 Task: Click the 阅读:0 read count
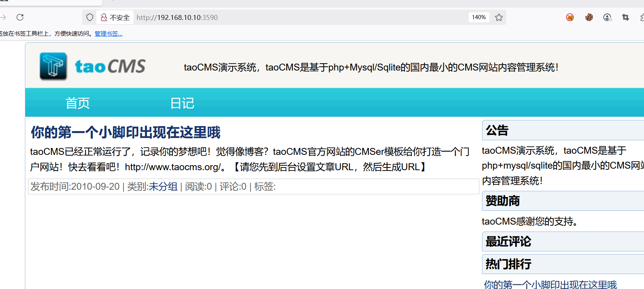point(198,187)
